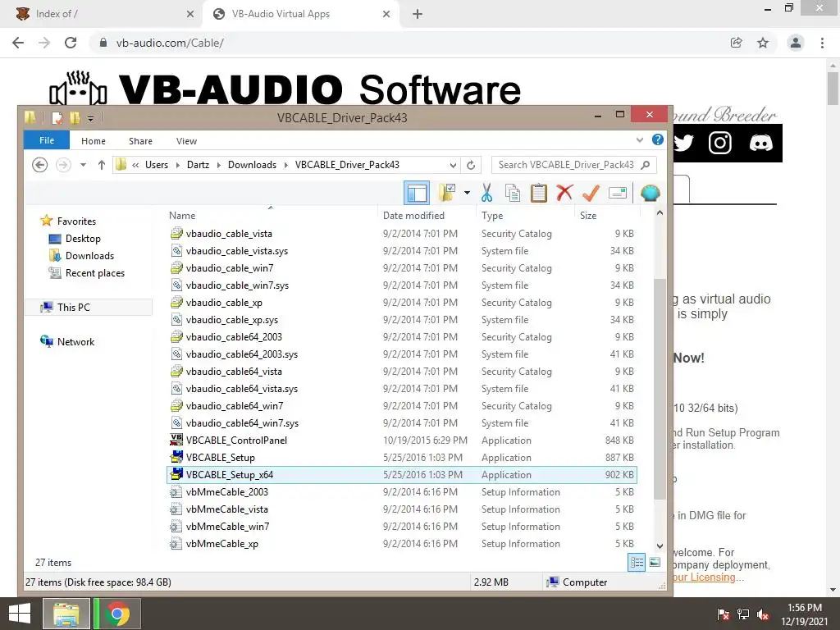840x630 pixels.
Task: Open the File ribbon tab
Action: coord(47,140)
